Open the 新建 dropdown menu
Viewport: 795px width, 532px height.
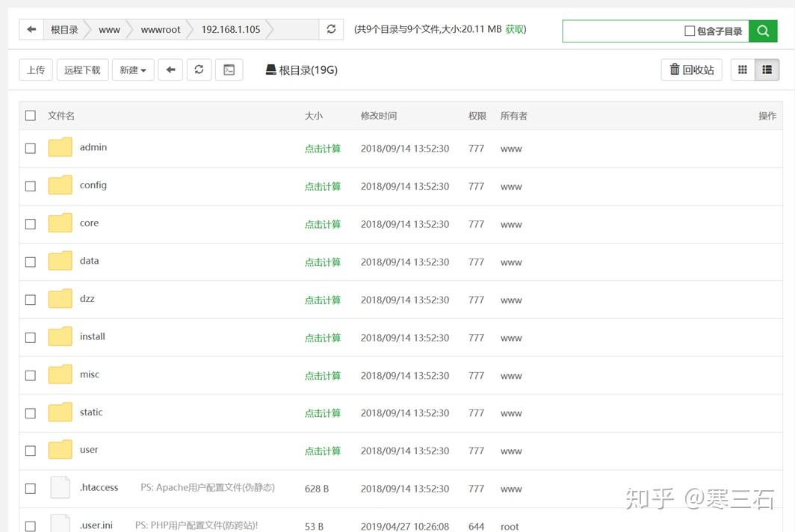coord(133,70)
